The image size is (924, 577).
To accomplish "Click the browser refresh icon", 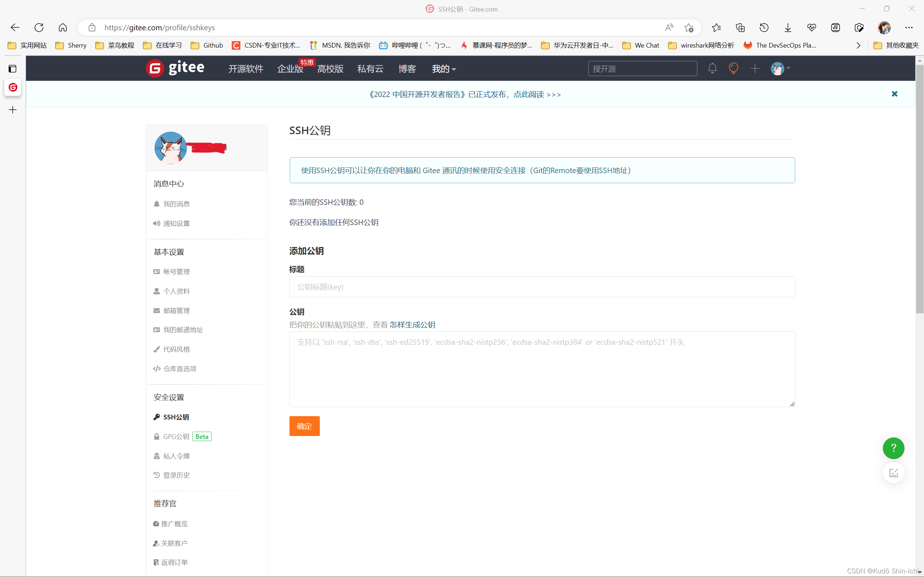I will (39, 27).
